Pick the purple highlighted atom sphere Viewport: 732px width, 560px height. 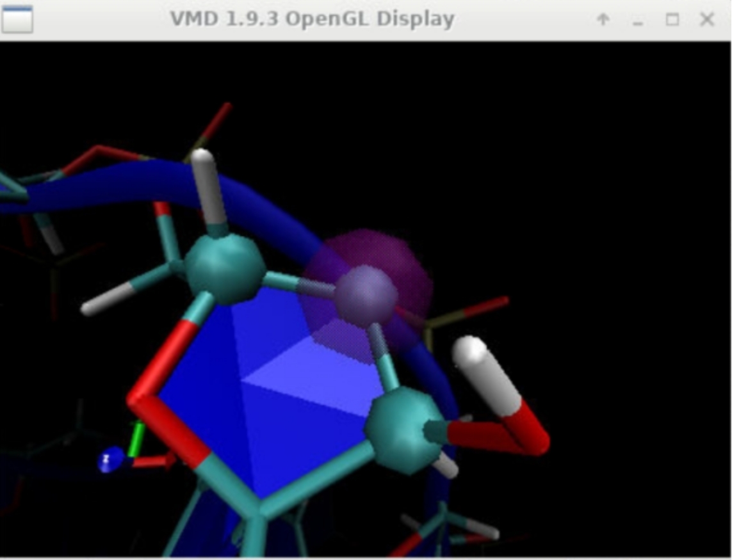(366, 296)
